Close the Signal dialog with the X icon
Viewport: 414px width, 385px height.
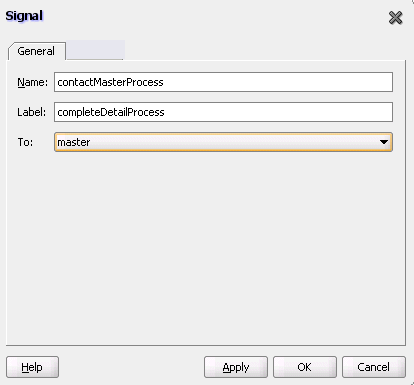coord(395,17)
